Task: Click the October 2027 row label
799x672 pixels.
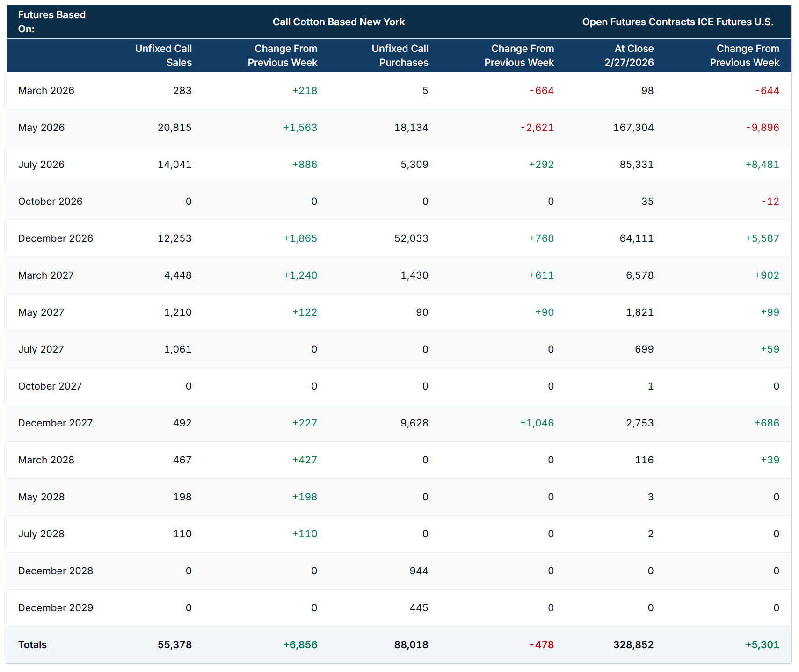Action: [50, 386]
